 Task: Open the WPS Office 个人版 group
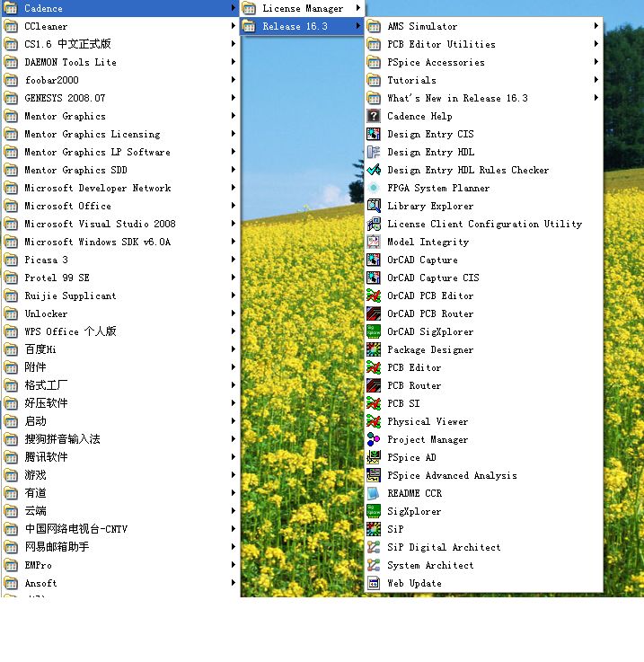tap(120, 331)
